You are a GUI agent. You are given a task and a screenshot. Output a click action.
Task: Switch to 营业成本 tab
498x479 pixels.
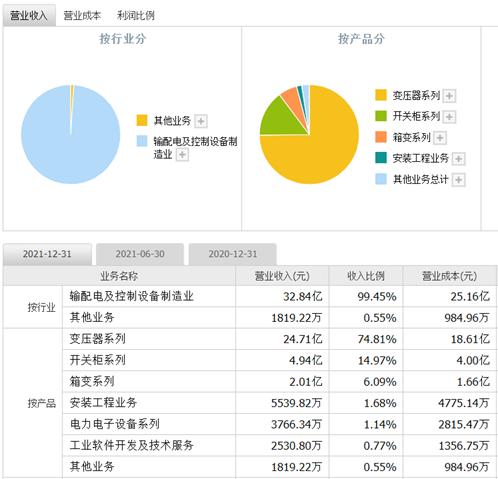tap(82, 15)
